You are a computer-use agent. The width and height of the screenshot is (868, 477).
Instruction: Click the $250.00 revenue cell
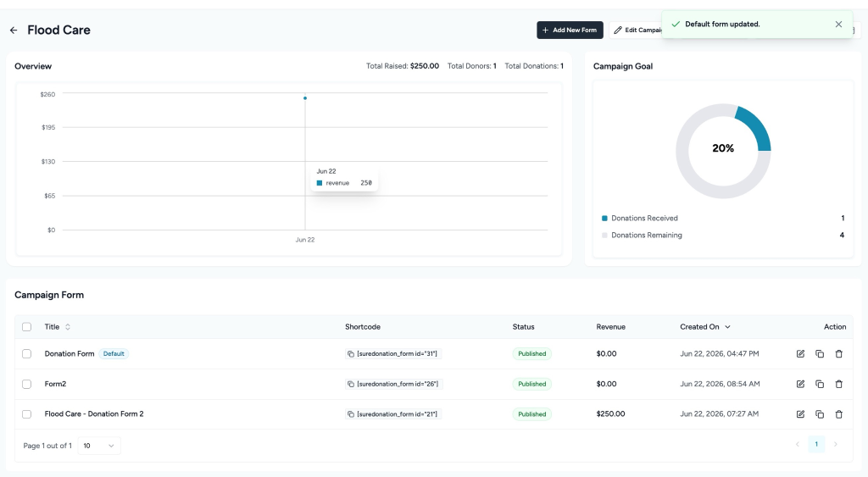(610, 414)
